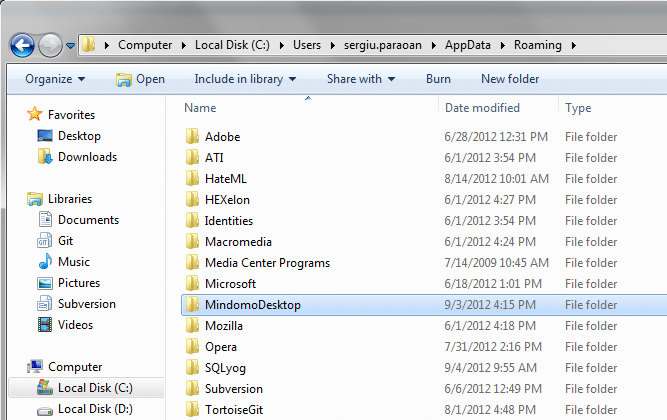Select the HEXelon folder icon

pos(192,199)
